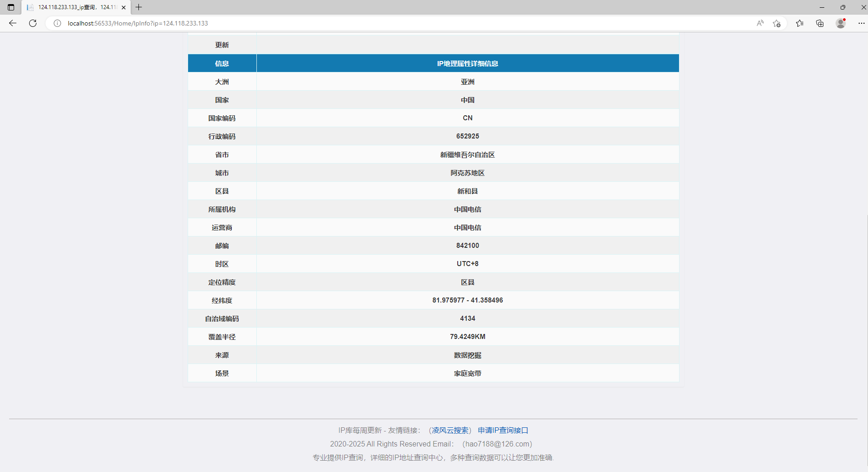Open the 凌风云搜索 link
This screenshot has width=868, height=472.
pyautogui.click(x=450, y=430)
